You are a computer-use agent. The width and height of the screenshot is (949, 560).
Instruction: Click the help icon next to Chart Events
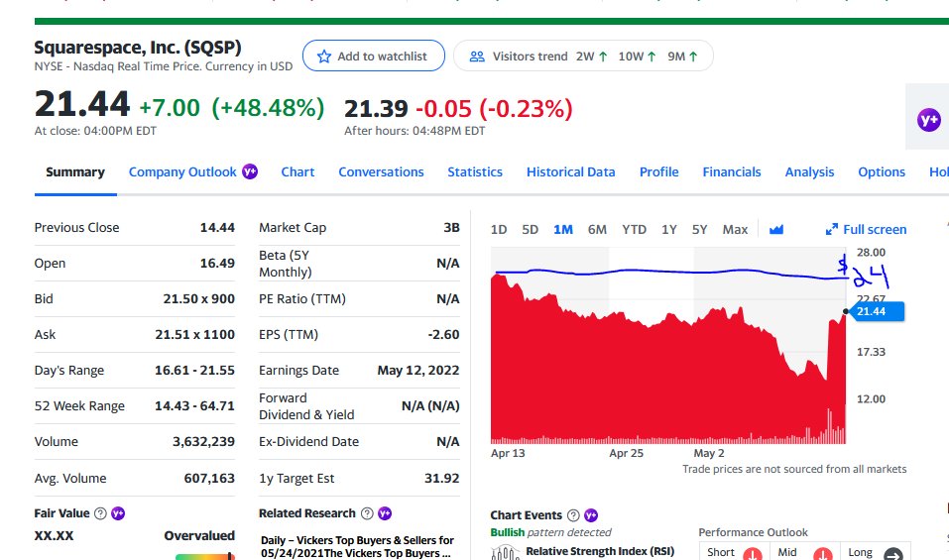point(573,515)
